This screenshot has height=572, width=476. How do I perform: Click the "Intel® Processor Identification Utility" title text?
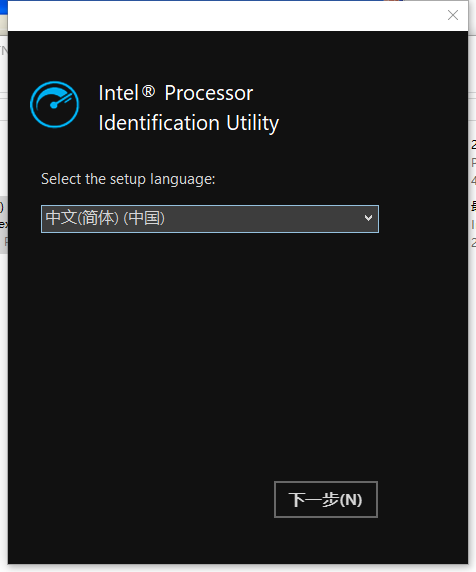coord(189,108)
